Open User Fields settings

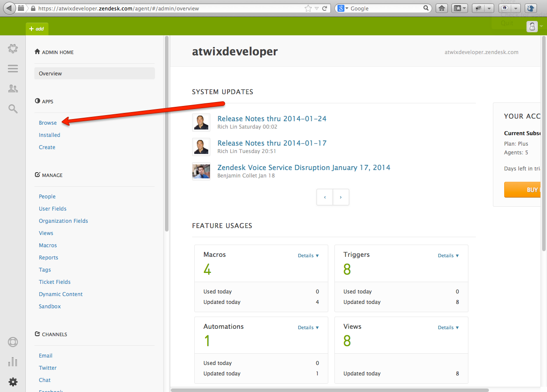[x=52, y=208]
